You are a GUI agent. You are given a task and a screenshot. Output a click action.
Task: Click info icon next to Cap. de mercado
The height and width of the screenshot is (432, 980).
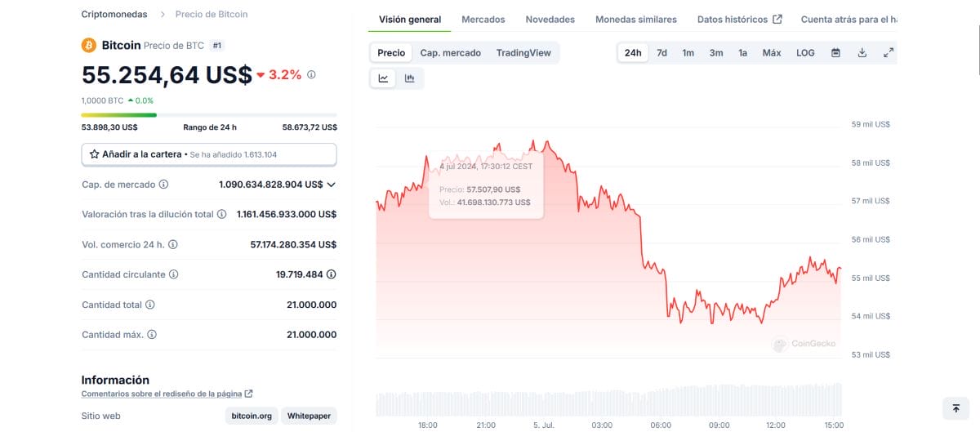[x=164, y=185]
